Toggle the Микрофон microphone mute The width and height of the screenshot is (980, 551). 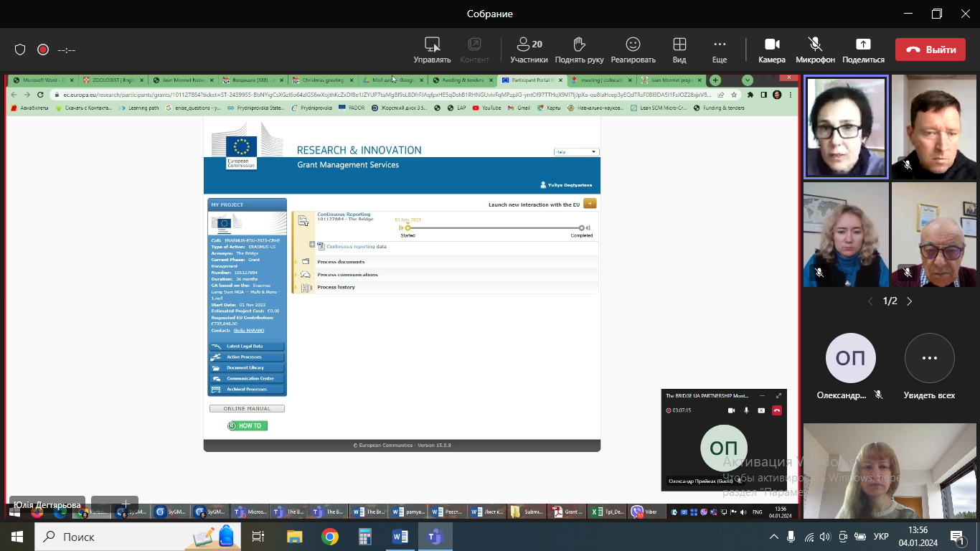coord(815,44)
